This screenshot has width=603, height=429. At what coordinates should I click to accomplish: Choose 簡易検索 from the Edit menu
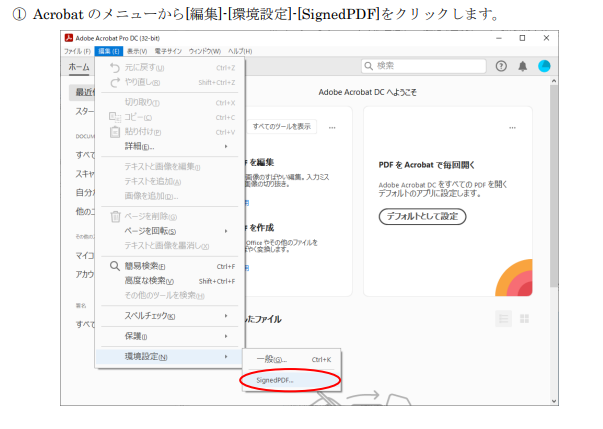[170, 266]
